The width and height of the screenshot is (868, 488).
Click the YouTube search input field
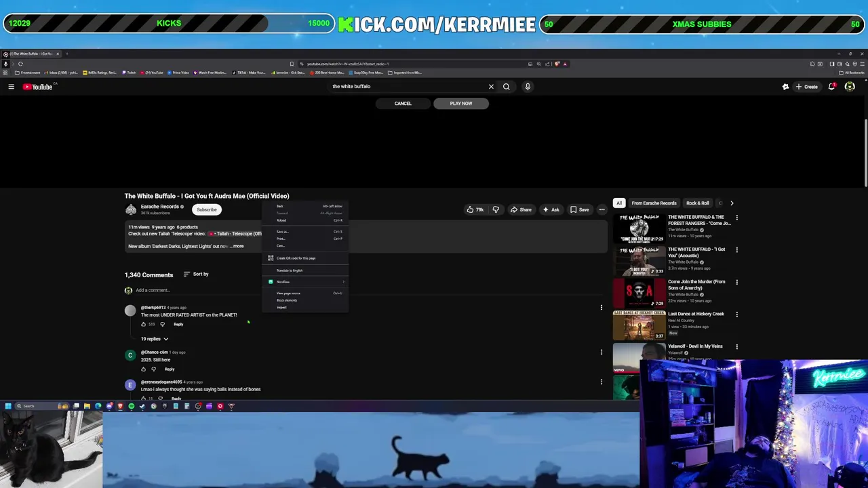point(407,87)
